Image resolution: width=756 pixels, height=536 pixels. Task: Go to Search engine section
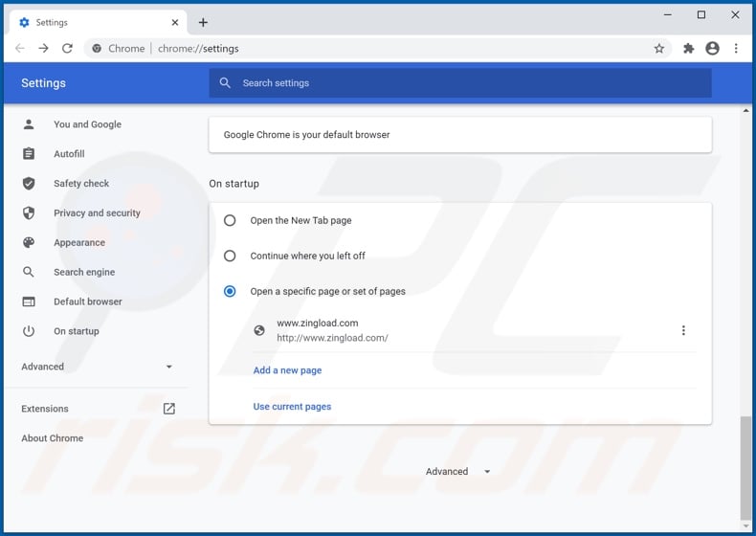[84, 273]
